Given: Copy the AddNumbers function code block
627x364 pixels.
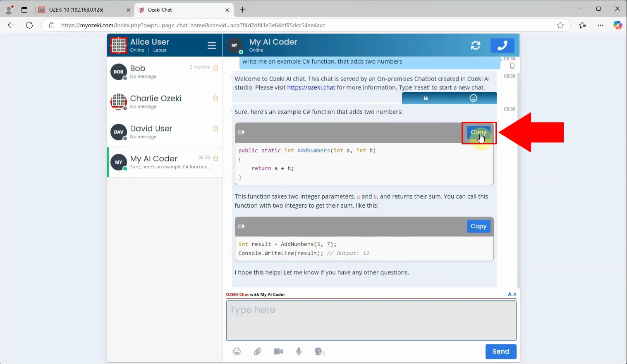Looking at the screenshot, I should pyautogui.click(x=479, y=132).
